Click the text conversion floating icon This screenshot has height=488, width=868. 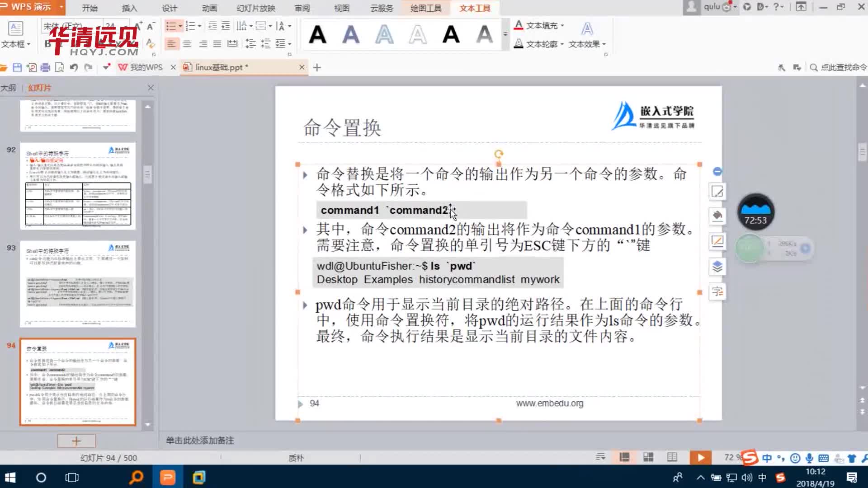tap(717, 291)
